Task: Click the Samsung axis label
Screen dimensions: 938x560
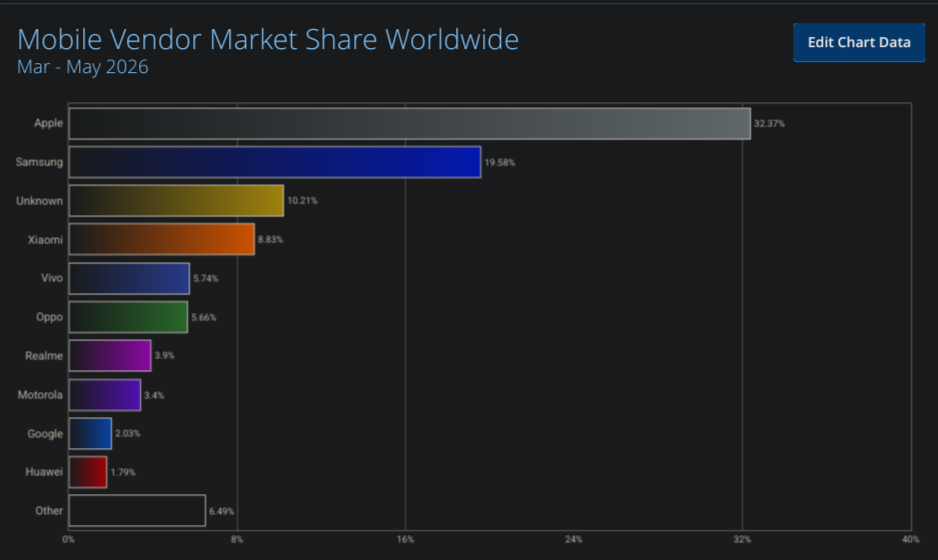Action: click(39, 162)
